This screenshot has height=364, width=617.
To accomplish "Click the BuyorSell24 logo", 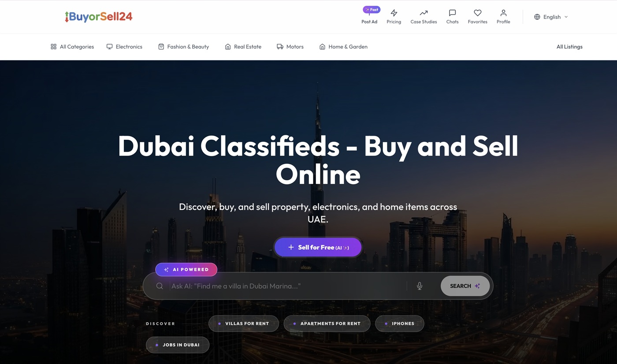I will click(x=98, y=17).
